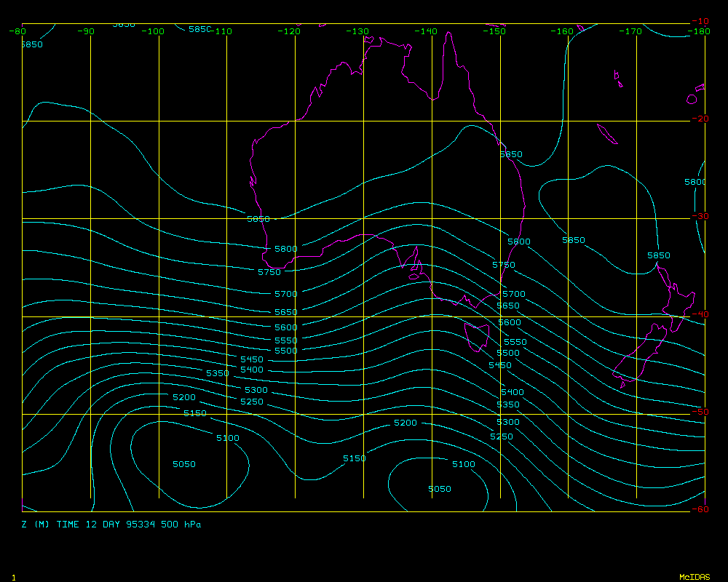Click the -170 longitude axis label
The height and width of the screenshot is (582, 728).
pos(630,31)
